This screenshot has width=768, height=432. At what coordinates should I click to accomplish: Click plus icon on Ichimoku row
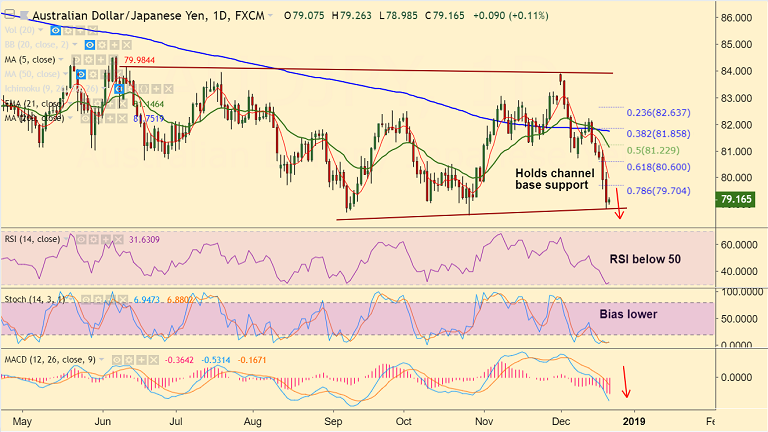pyautogui.click(x=156, y=89)
